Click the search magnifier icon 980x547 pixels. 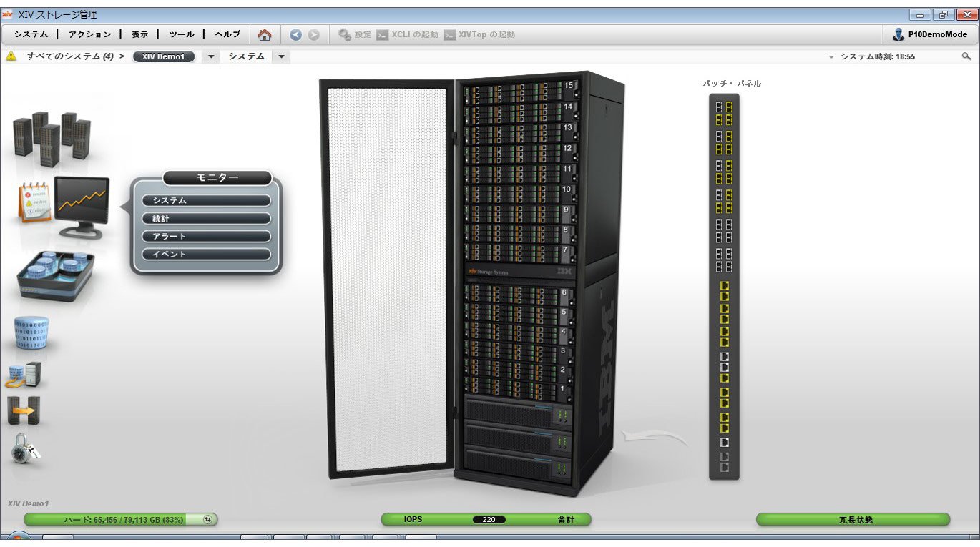pos(966,56)
